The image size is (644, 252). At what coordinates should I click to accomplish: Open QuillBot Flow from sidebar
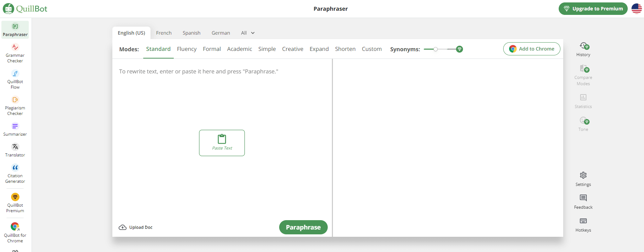pos(15,79)
